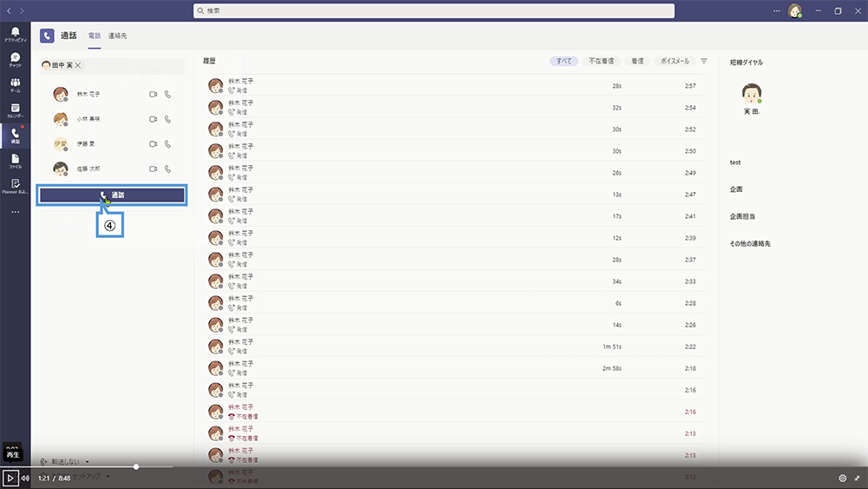The height and width of the screenshot is (489, 868).
Task: Start audio call with 伊藤 contact
Action: (168, 144)
